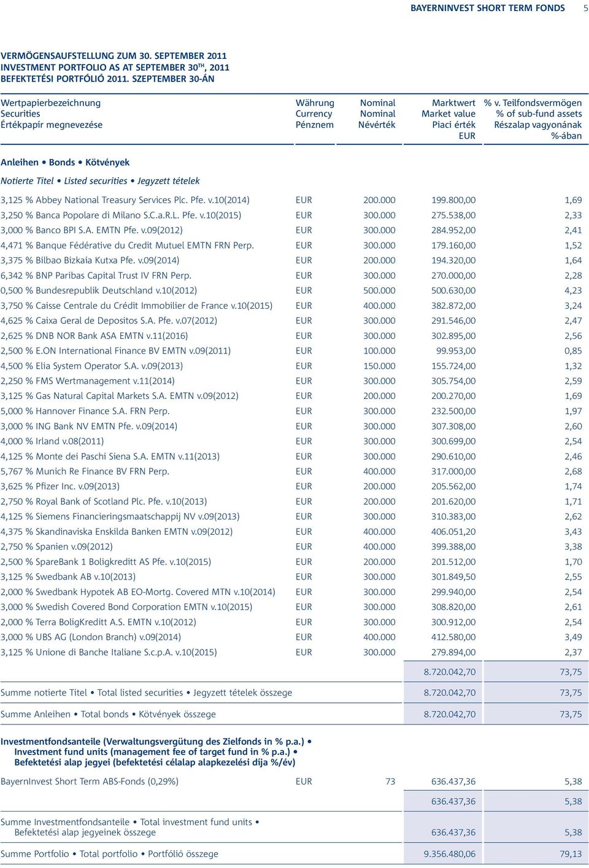
Task: Click the Bundesrepublik Deutschland v.10(2012) row
Action: click(x=291, y=290)
